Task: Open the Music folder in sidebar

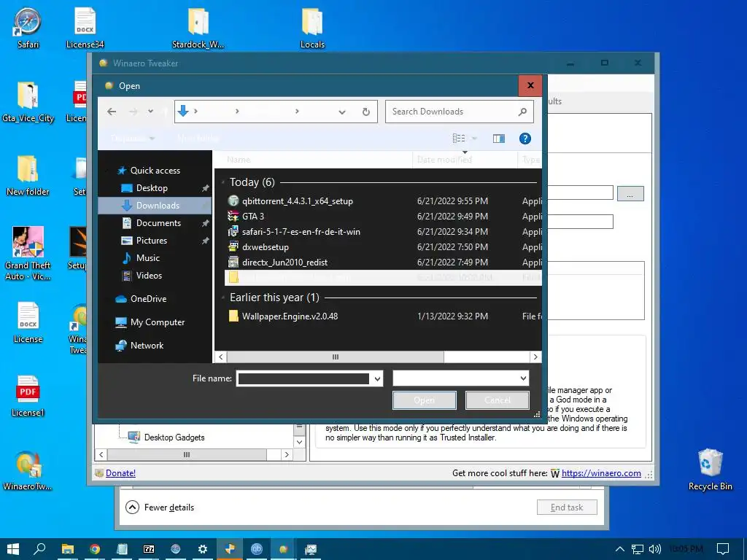Action: tap(147, 258)
